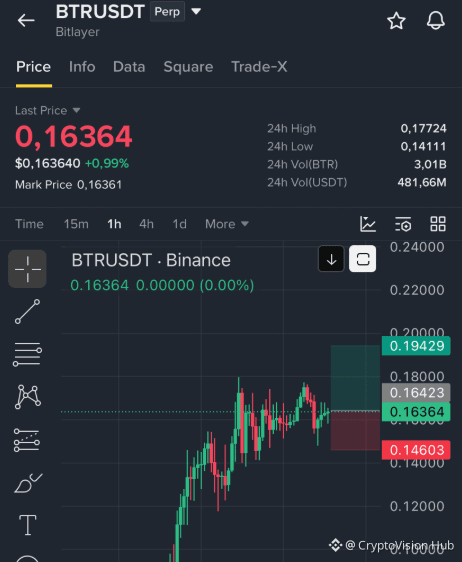Click the green take-profit zone on chart
Viewport: 462px width, 562px height.
click(355, 378)
